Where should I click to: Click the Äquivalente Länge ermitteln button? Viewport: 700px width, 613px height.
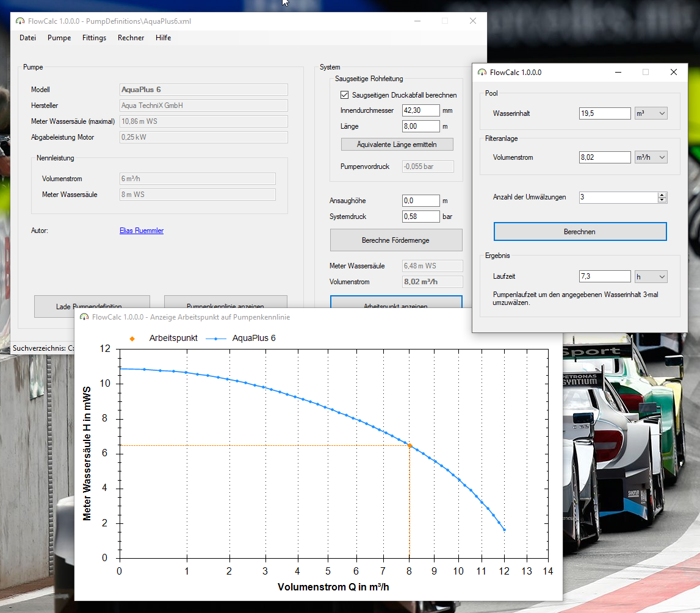tap(397, 145)
